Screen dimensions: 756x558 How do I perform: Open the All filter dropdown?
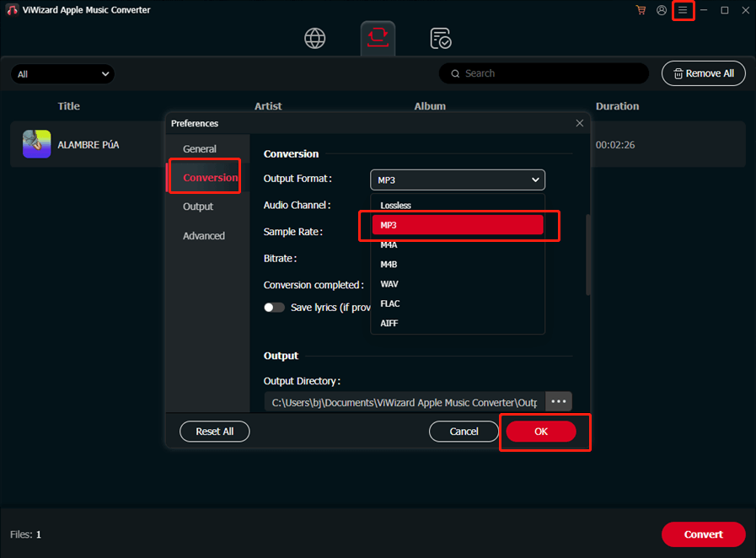tap(62, 74)
